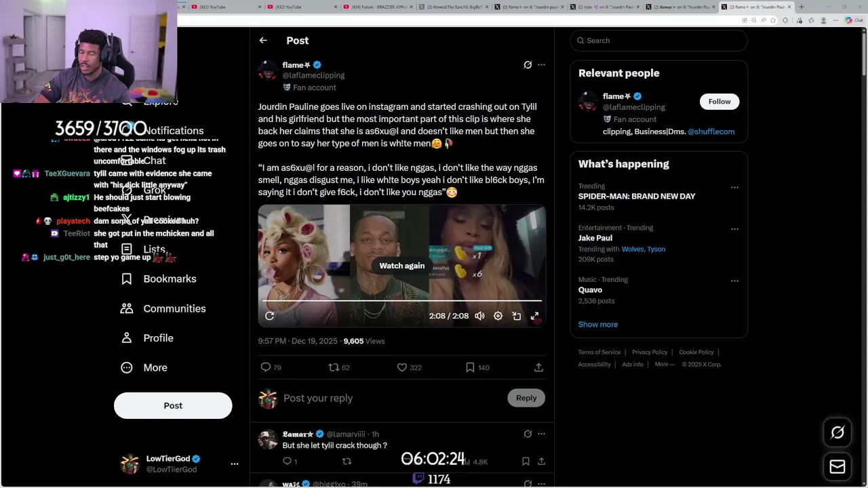Open options for SPIDER-MAN: BRAND NEW DAY trend

[734, 187]
